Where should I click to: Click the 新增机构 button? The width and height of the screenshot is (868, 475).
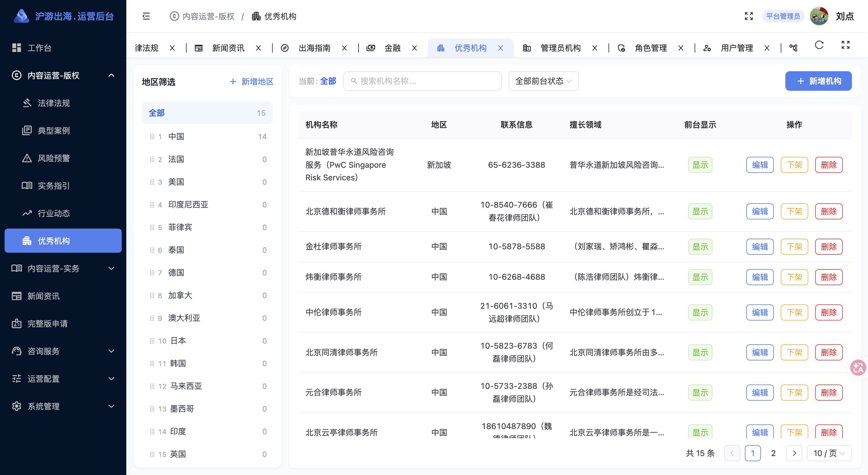[818, 81]
